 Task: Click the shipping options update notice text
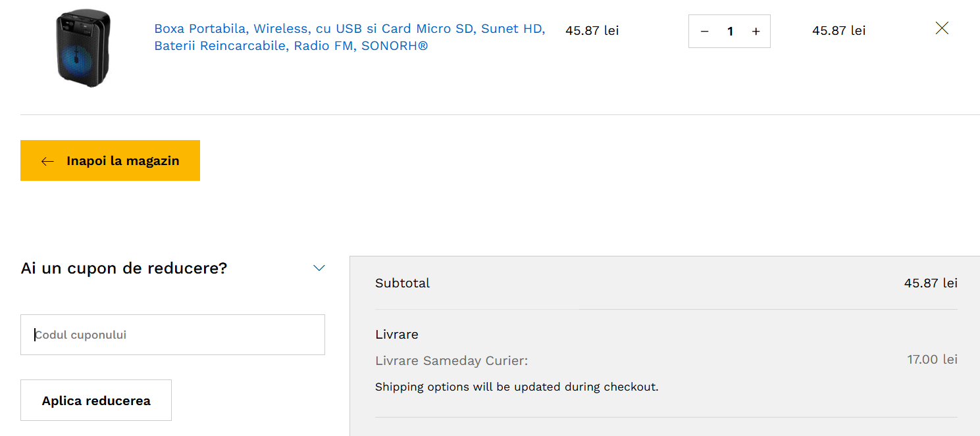click(x=517, y=387)
